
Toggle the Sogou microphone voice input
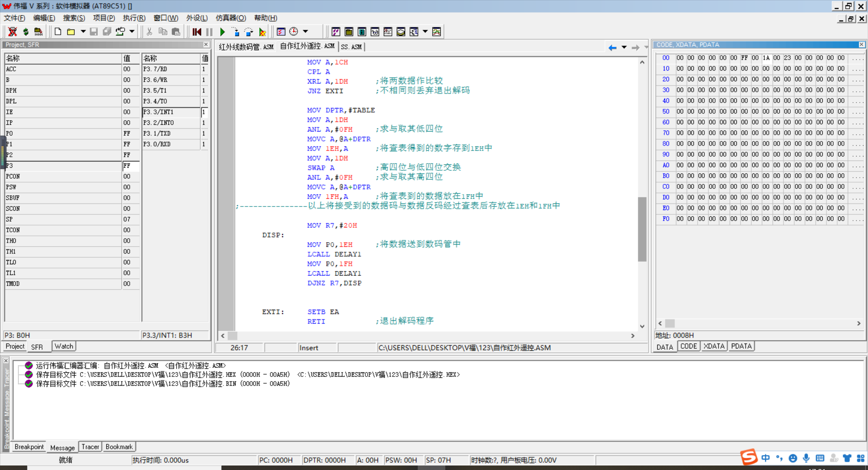806,458
